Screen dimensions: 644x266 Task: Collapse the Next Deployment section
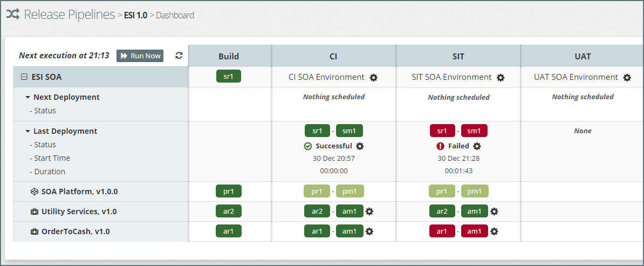pyautogui.click(x=28, y=98)
